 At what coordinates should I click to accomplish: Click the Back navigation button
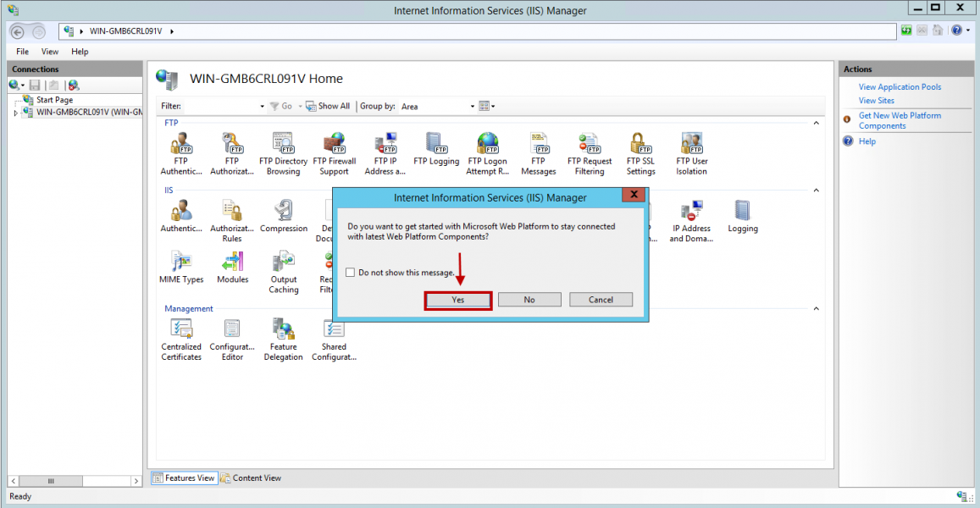pos(18,32)
